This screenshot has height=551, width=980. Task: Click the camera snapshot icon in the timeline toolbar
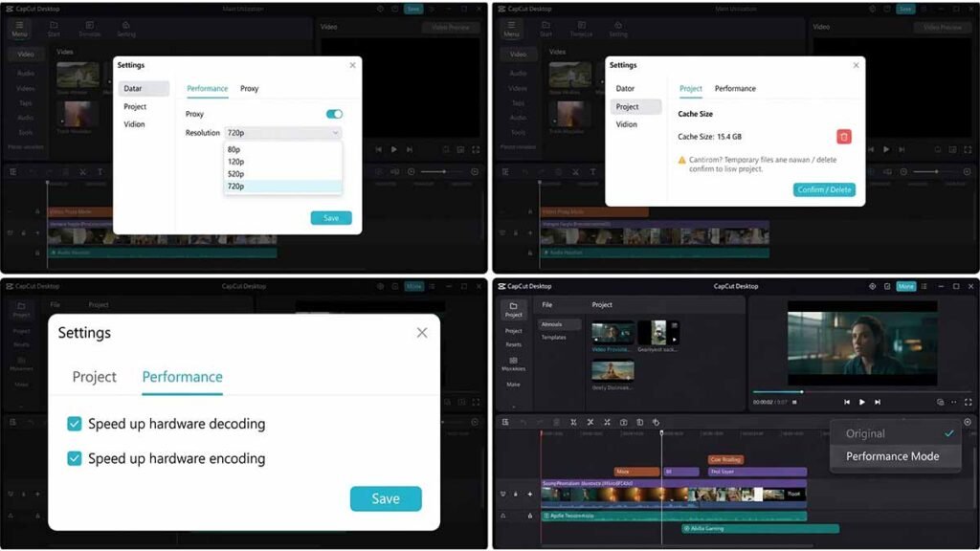(623, 422)
